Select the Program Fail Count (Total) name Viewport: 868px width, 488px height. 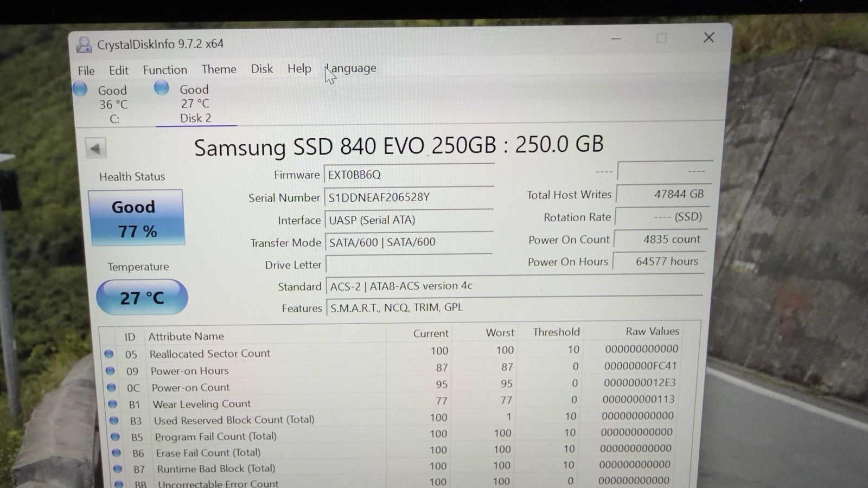tap(215, 436)
